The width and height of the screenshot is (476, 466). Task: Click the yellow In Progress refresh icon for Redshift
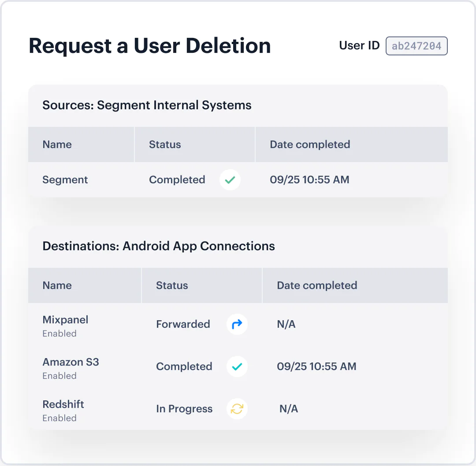(237, 409)
